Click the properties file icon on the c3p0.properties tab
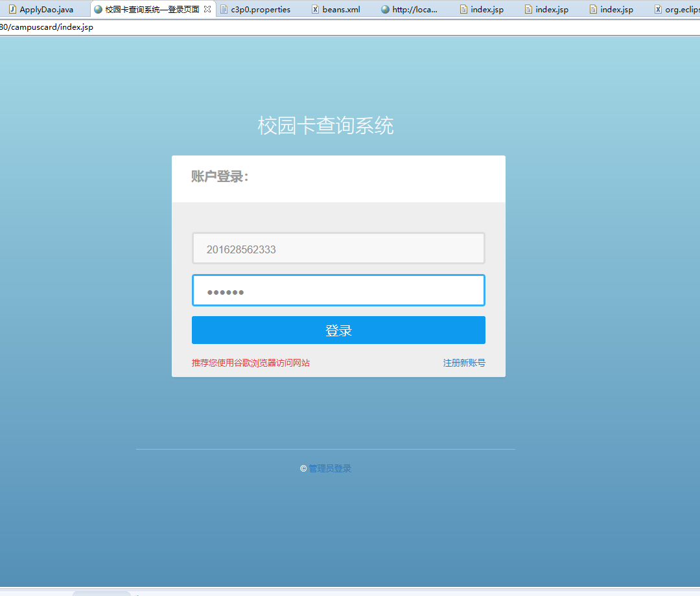The width and height of the screenshot is (700, 596). 223,9
